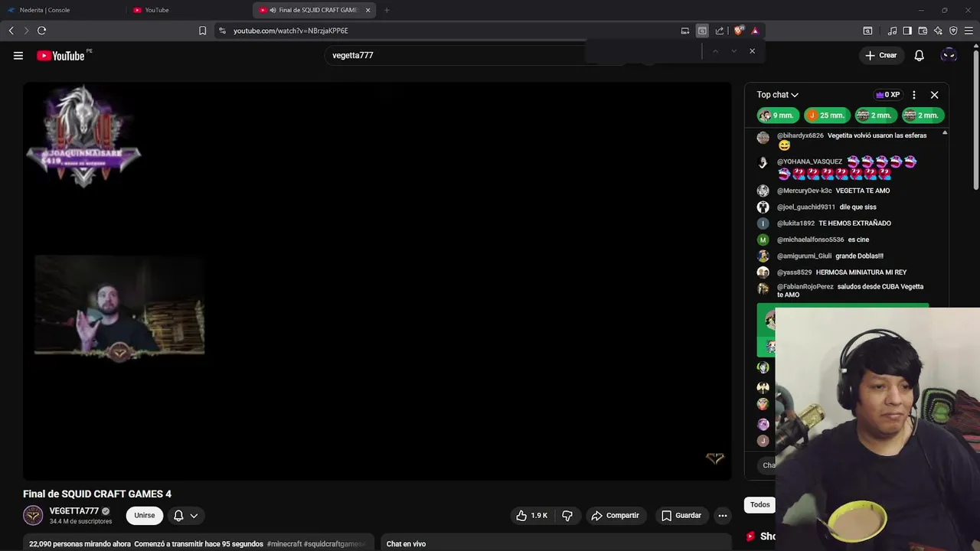Open the VEGETTA777 channel avatar
This screenshot has width=980, height=551.
coord(33,516)
